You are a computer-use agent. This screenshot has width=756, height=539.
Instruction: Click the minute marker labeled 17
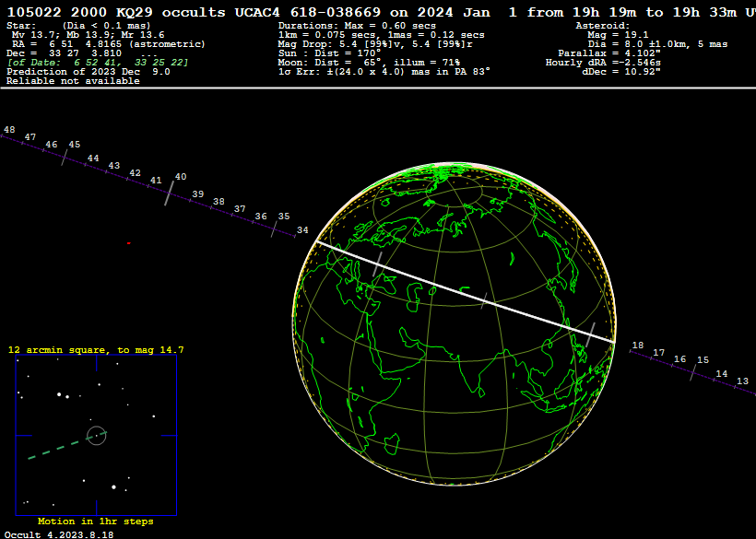point(658,353)
